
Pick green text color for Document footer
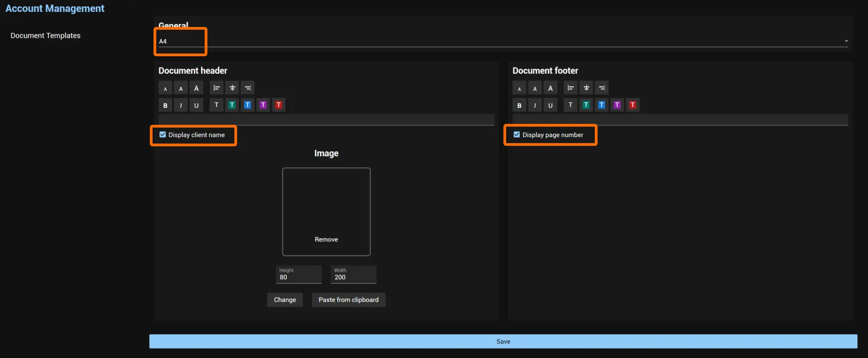point(586,105)
